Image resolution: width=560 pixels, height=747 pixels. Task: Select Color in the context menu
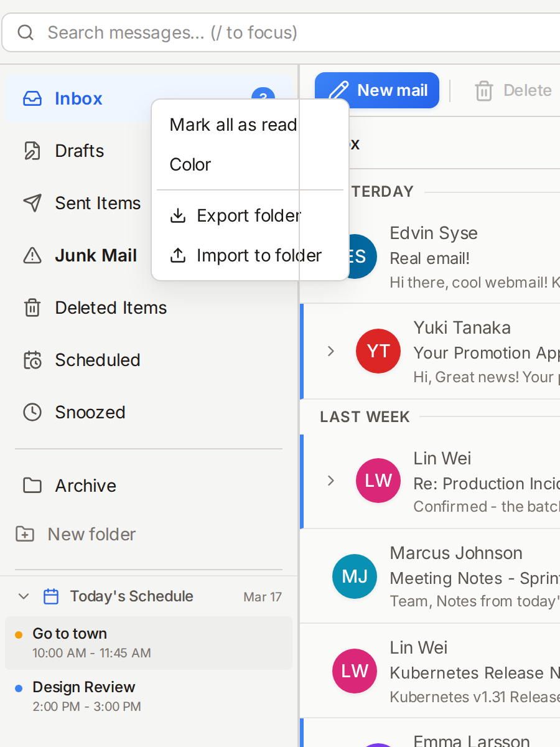(x=190, y=164)
